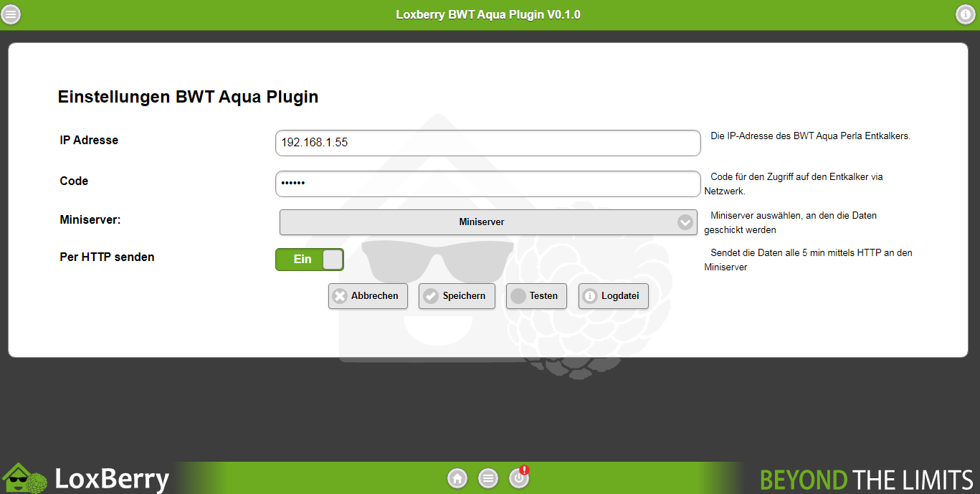Run the Testen button
Viewport: 980px width, 494px height.
tap(536, 296)
